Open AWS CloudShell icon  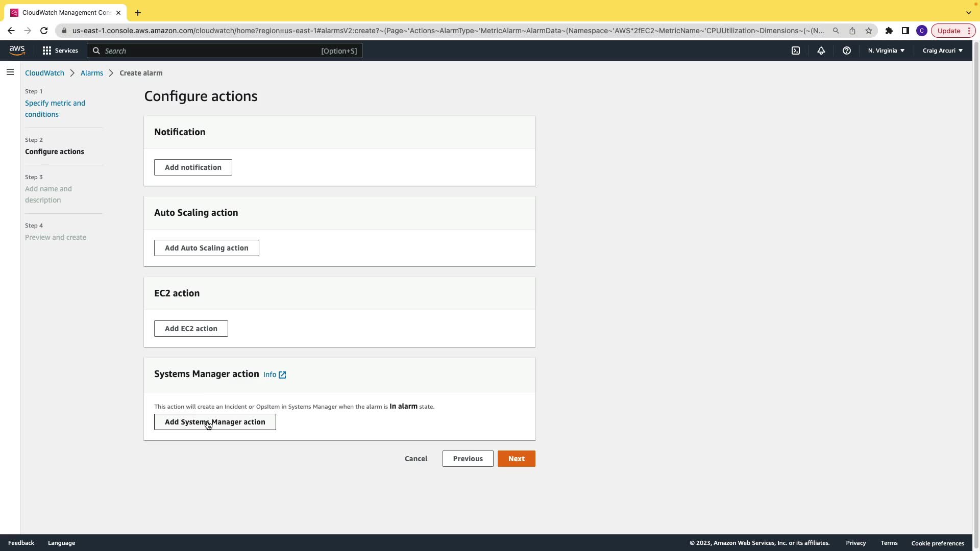pyautogui.click(x=796, y=51)
